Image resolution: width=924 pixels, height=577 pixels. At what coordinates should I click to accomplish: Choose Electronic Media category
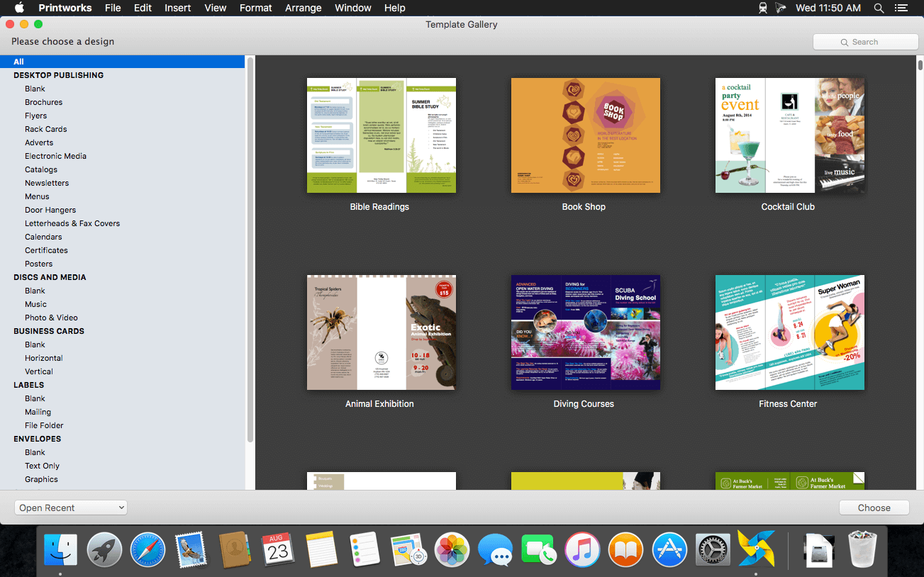pyautogui.click(x=56, y=156)
